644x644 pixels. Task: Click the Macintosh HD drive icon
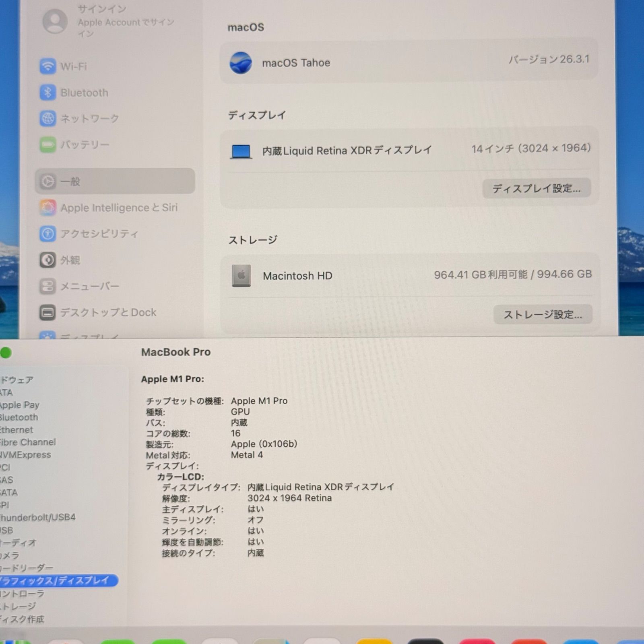pos(242,276)
